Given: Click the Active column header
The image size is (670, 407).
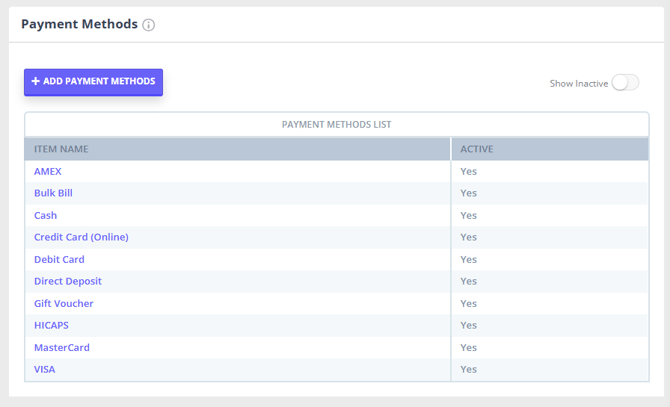Looking at the screenshot, I should pos(476,149).
